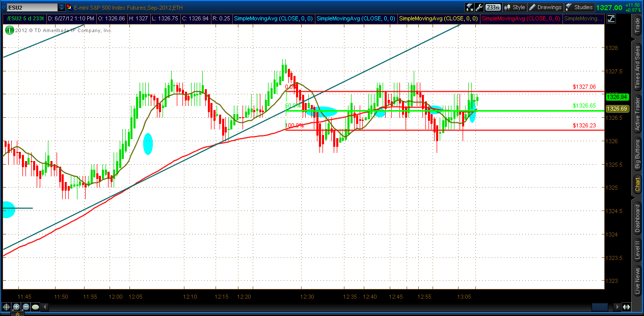This screenshot has width=644, height=316.
Task: Open the Style menu
Action: (514, 7)
